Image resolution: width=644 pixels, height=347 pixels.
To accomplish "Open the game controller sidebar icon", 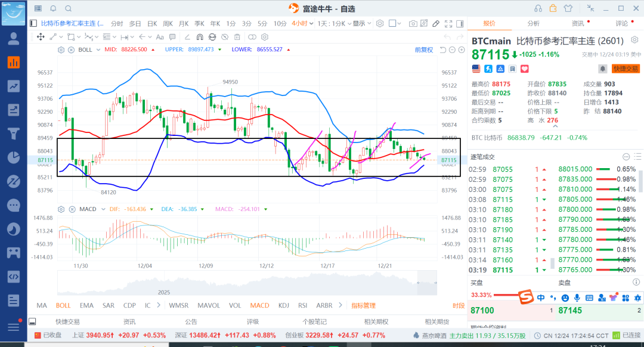I will 14,253.
